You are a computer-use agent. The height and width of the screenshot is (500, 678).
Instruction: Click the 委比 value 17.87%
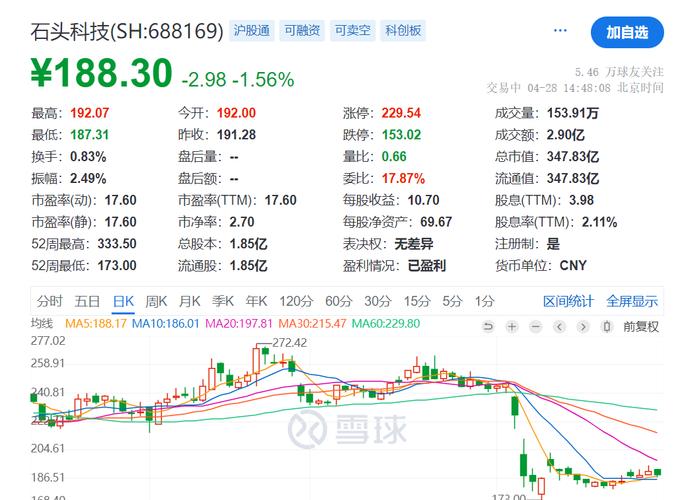pyautogui.click(x=403, y=178)
